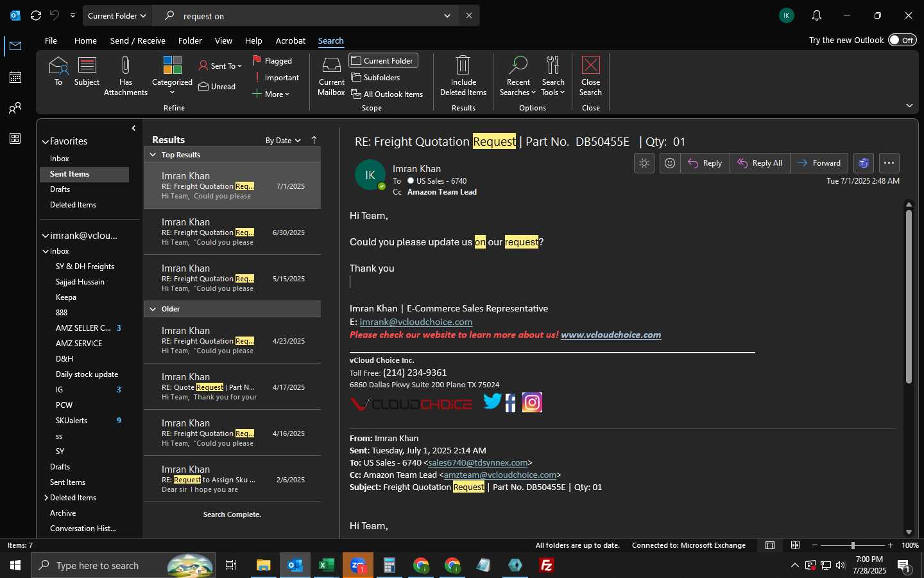924x578 pixels.
Task: Click Reply button
Action: pos(705,163)
